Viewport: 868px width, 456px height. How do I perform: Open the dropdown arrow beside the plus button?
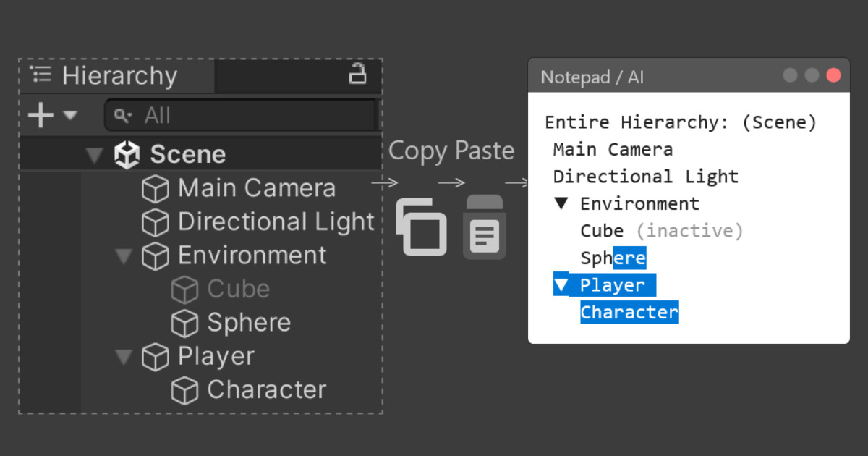click(69, 116)
